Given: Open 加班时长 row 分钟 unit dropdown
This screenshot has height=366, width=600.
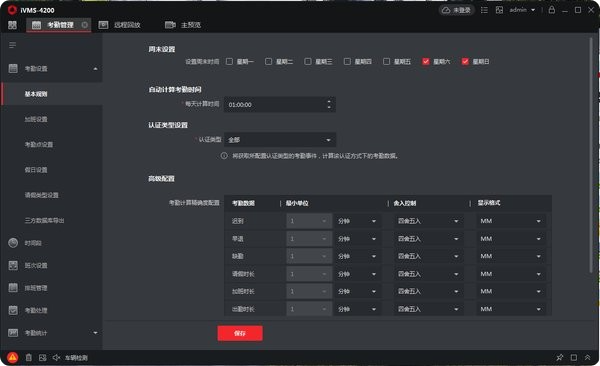Looking at the screenshot, I should tap(357, 291).
